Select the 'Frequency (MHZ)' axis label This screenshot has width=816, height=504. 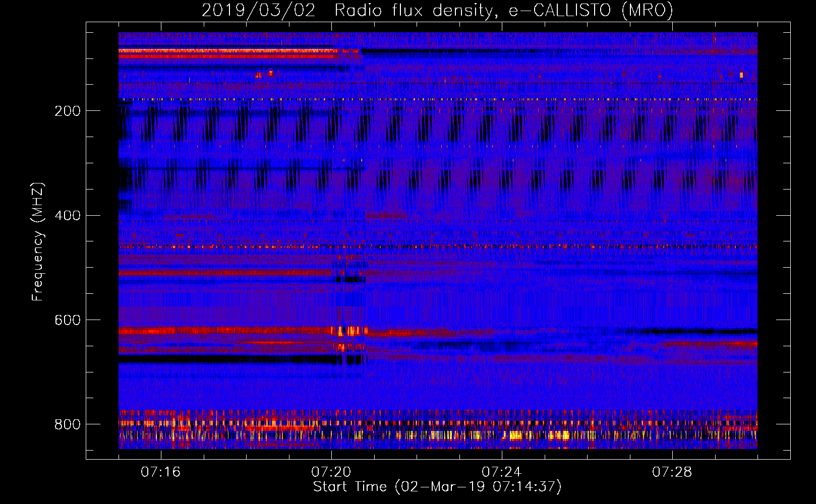(x=37, y=242)
